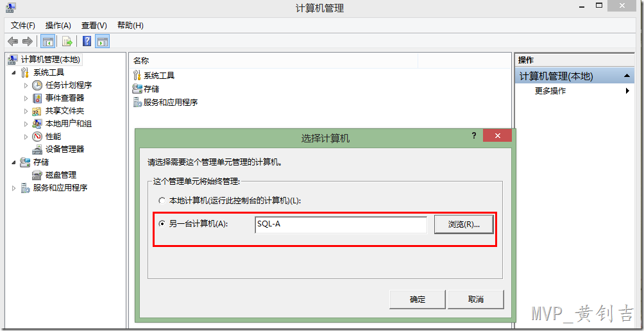644x331 pixels.
Task: Toggle the show/hide action pane icon
Action: click(x=102, y=42)
